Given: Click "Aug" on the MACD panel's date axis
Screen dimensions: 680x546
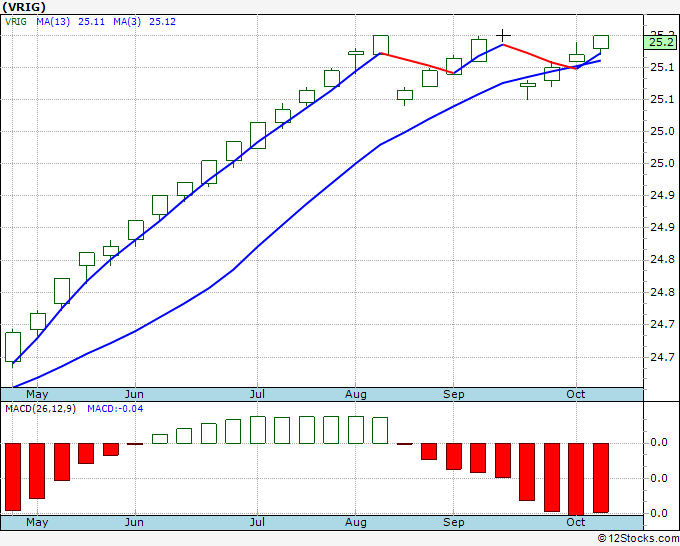Looking at the screenshot, I should [356, 522].
